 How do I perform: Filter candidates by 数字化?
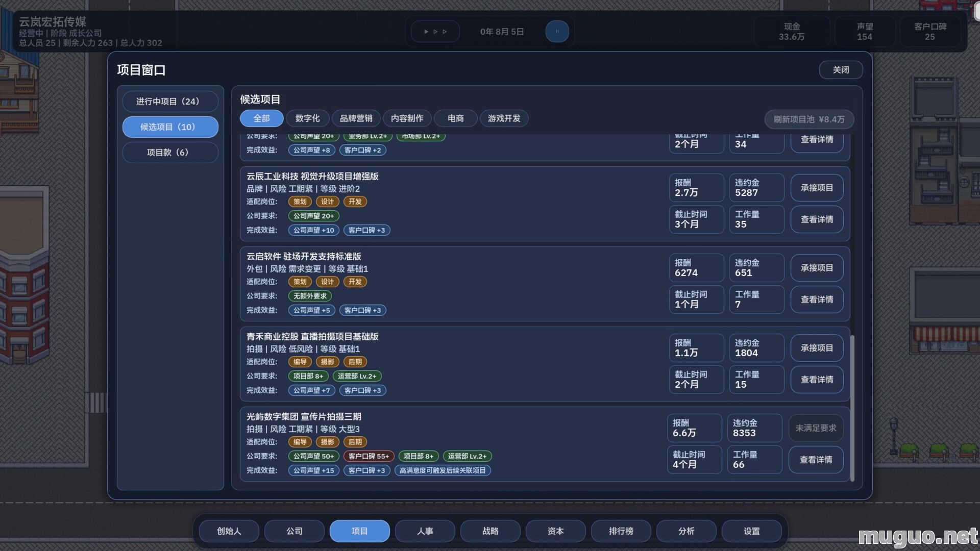pyautogui.click(x=307, y=118)
